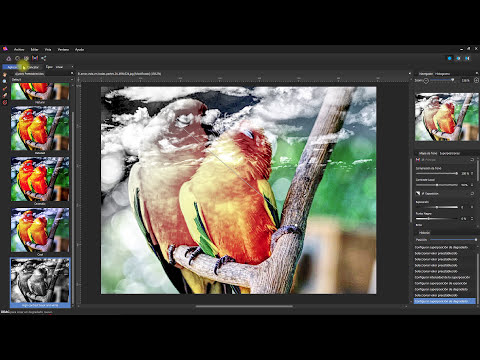Open the Navegador panel options menu
Screen dimensions: 480x360
[476, 73]
